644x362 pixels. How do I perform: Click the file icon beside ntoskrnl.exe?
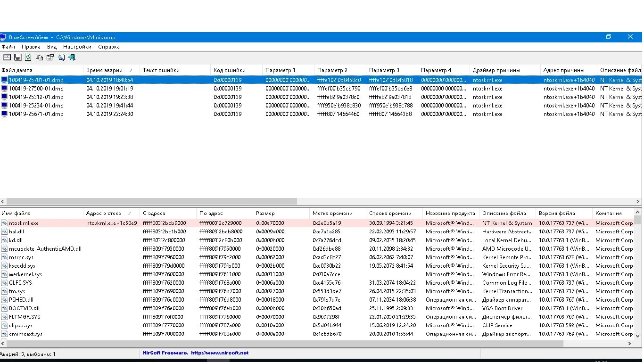point(5,223)
